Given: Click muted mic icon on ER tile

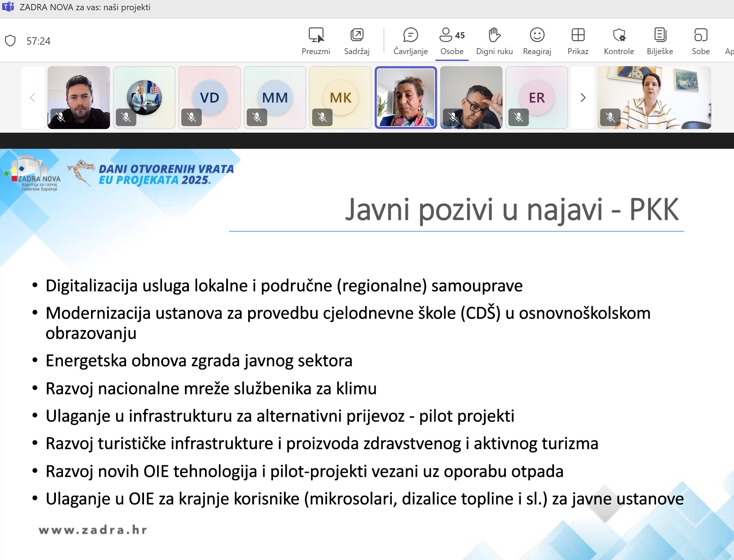Looking at the screenshot, I should (519, 117).
